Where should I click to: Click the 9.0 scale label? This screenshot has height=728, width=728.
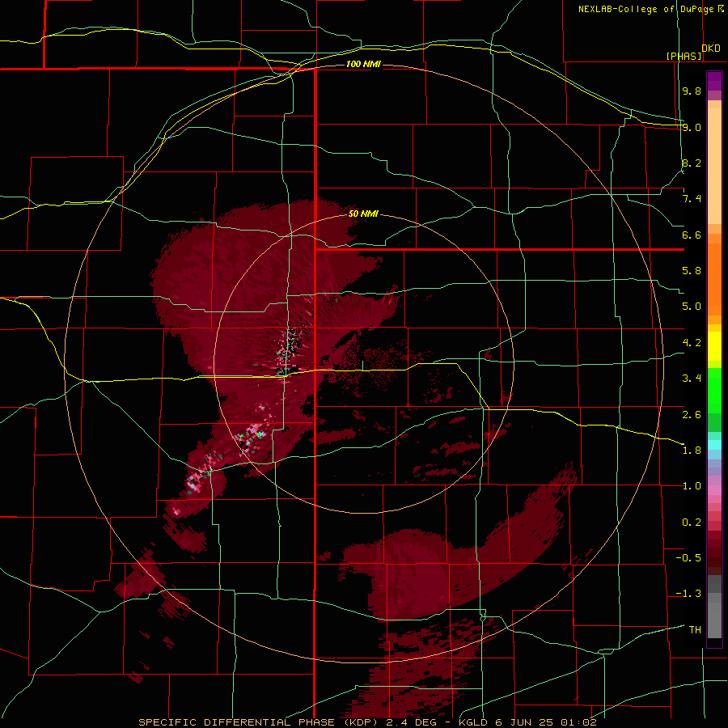point(692,127)
